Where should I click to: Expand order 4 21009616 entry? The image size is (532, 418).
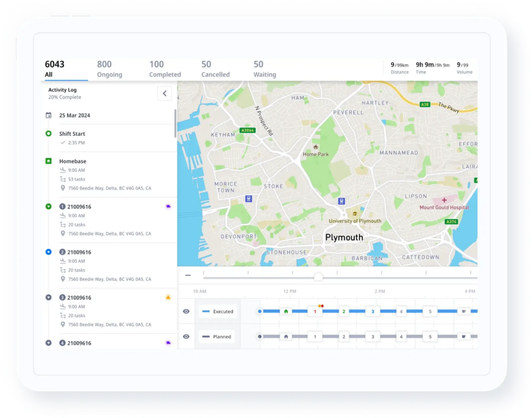point(48,343)
